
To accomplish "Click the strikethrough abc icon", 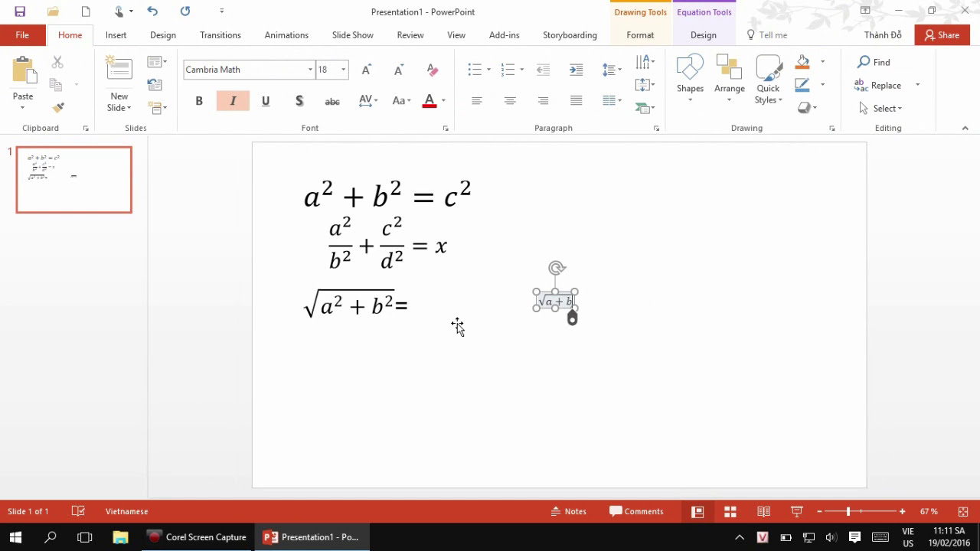I will 332,101.
